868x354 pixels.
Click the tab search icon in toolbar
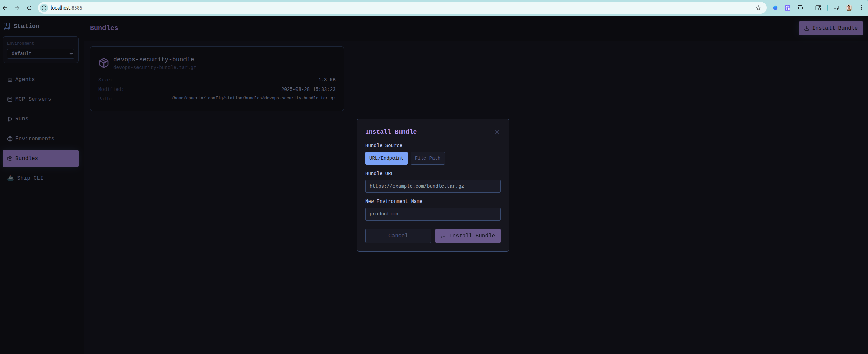(818, 8)
